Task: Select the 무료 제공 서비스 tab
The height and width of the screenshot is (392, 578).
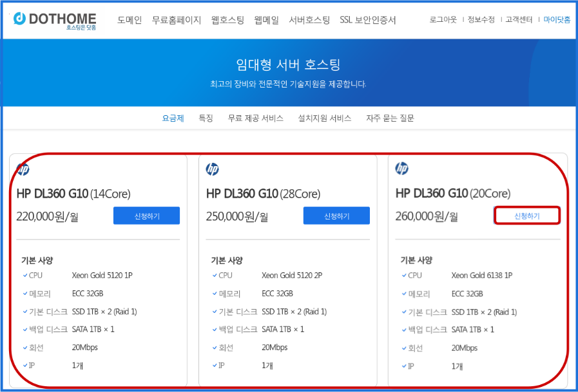Action: click(x=255, y=118)
